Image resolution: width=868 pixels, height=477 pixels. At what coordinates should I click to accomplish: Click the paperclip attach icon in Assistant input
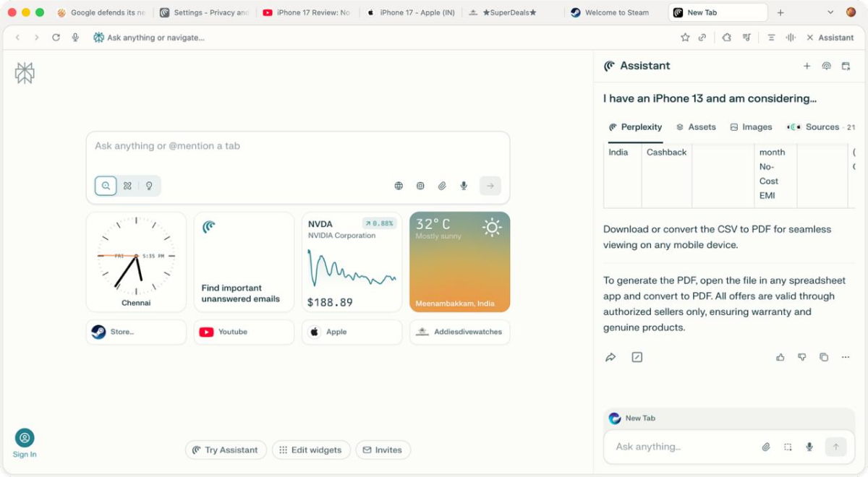766,447
